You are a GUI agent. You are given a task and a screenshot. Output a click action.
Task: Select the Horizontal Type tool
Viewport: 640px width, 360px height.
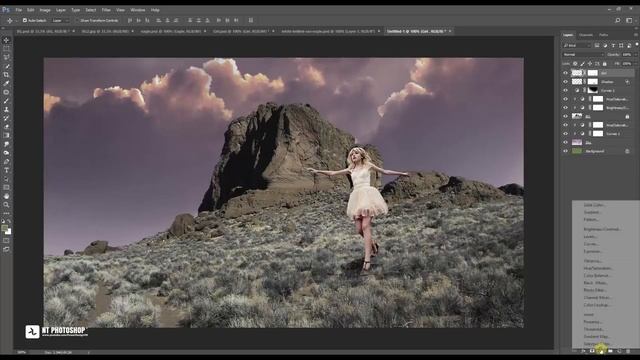6,170
